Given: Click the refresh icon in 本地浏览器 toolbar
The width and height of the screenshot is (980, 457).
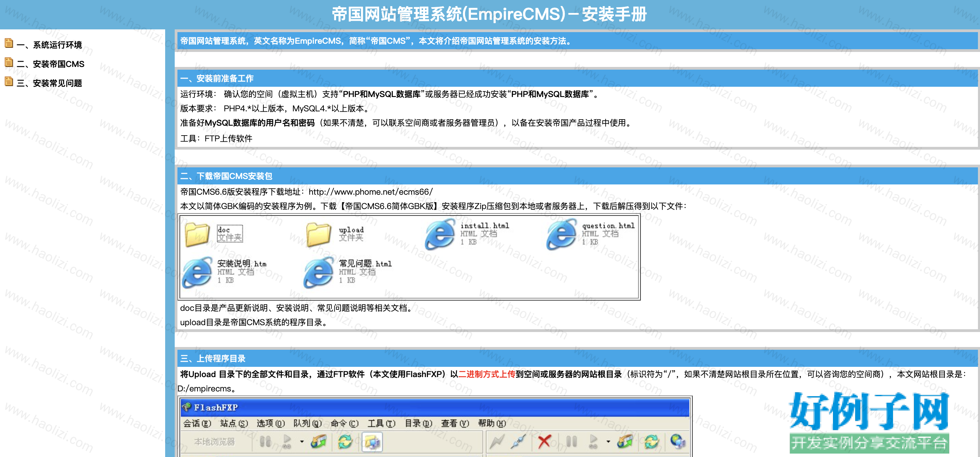Looking at the screenshot, I should point(345,442).
